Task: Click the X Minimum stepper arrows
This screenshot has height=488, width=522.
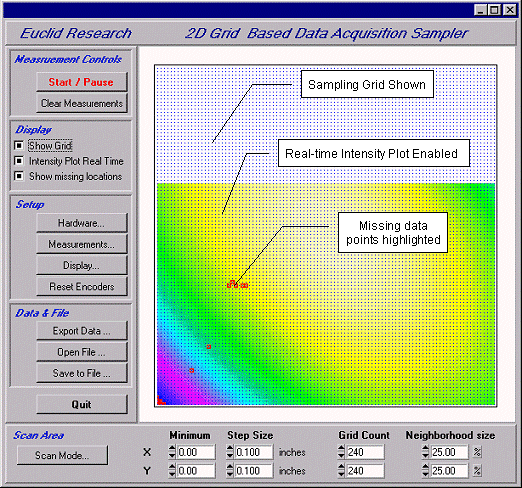Action: point(172,452)
